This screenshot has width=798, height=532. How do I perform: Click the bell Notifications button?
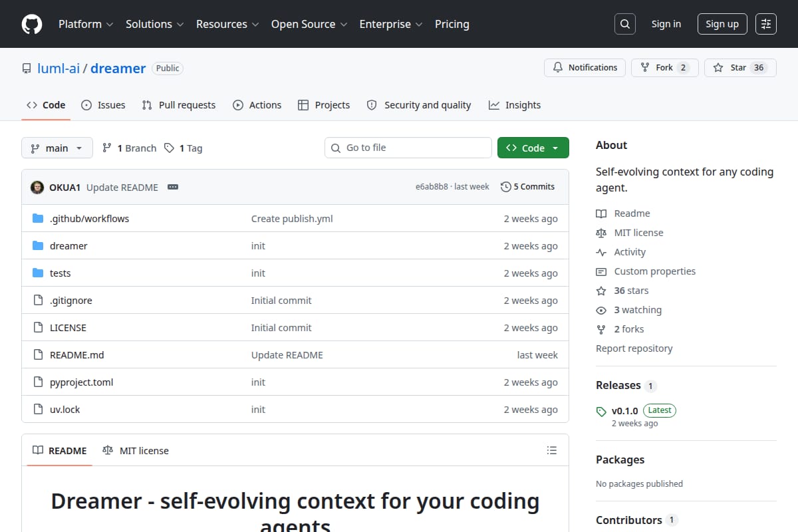tap(585, 68)
